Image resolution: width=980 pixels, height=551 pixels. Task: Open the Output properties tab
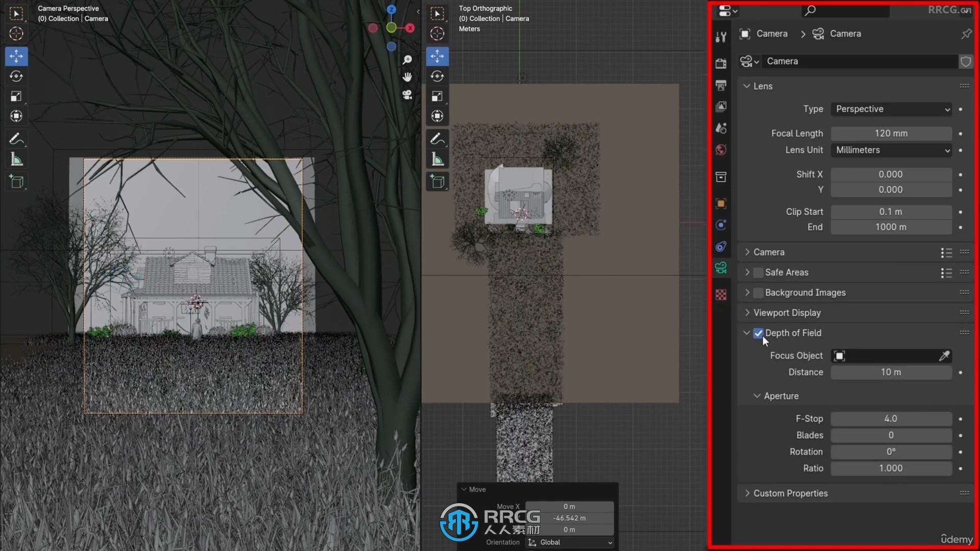pyautogui.click(x=721, y=85)
